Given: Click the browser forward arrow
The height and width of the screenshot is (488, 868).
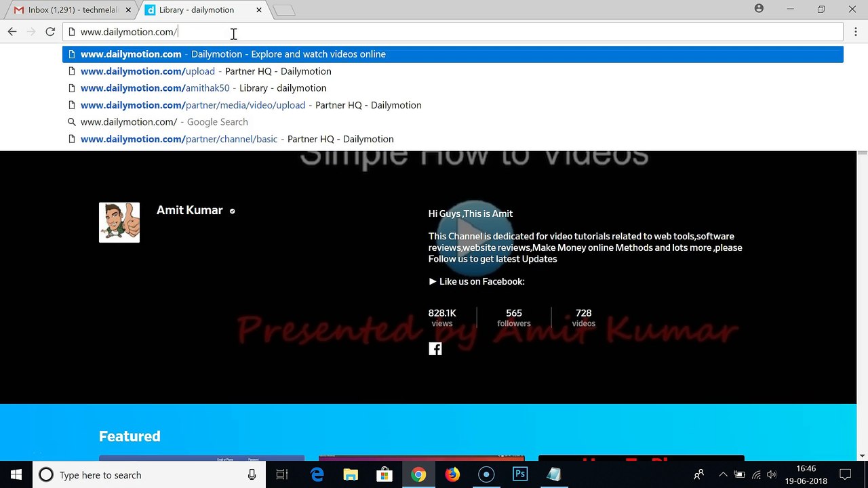Looking at the screenshot, I should [x=31, y=32].
